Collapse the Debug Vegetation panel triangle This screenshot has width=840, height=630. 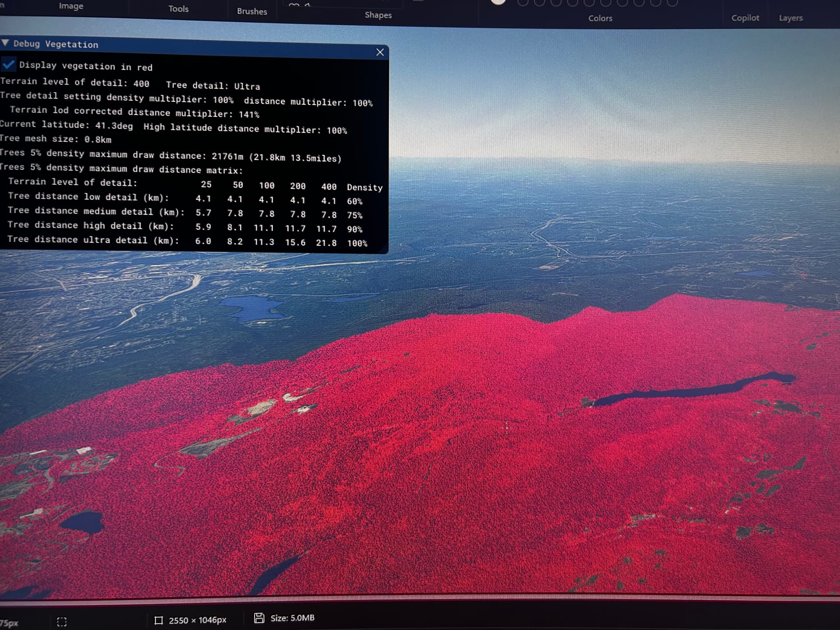pyautogui.click(x=5, y=42)
